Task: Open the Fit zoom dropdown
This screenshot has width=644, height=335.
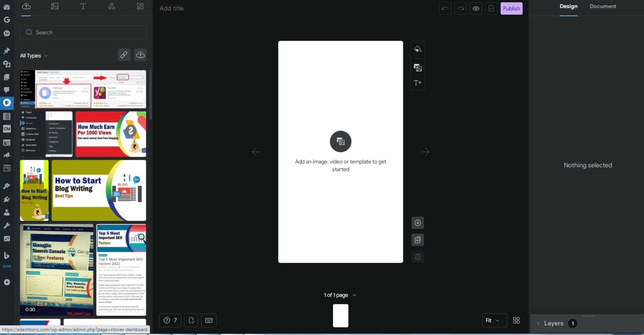Action: 494,320
